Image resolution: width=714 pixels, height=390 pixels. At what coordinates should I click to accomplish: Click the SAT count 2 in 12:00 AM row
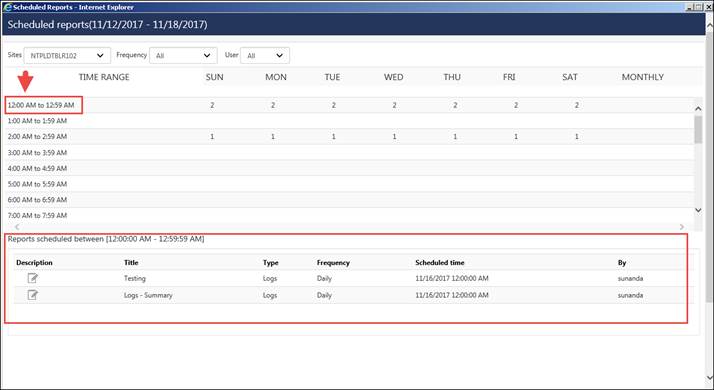click(577, 105)
